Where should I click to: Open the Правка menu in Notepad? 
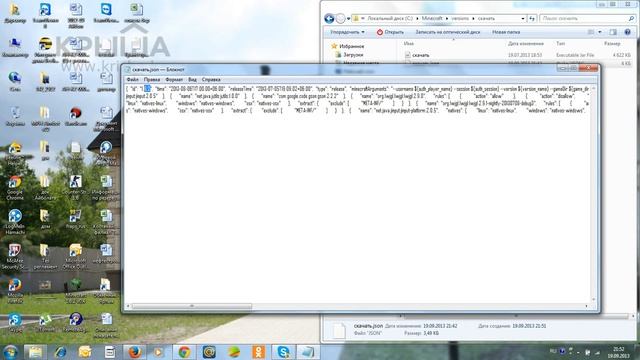click(x=152, y=80)
